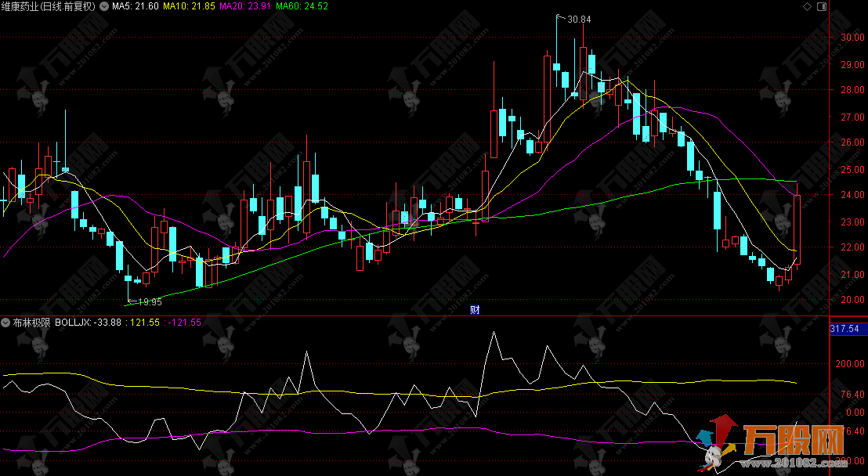The width and height of the screenshot is (868, 476).
Task: Click the 317.54 blue value tag
Action: pyautogui.click(x=848, y=329)
